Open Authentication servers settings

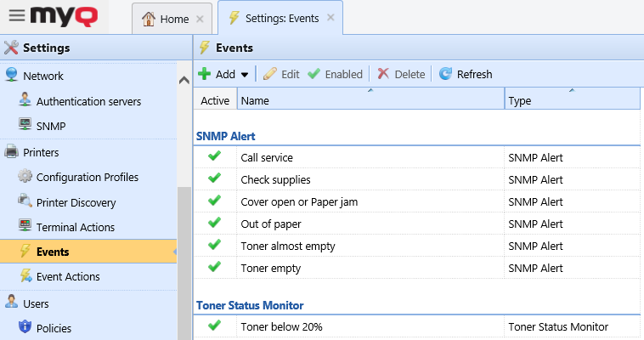pos(88,101)
